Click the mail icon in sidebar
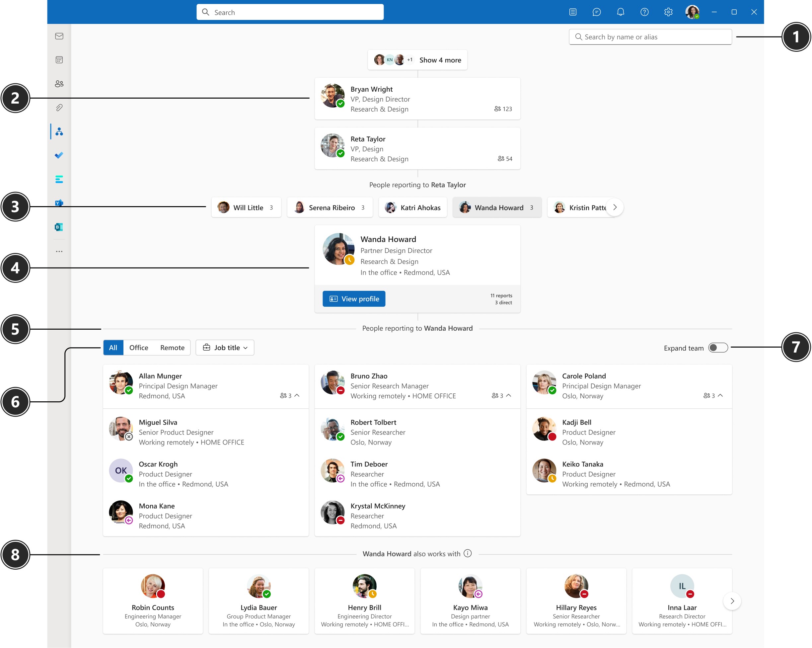 click(59, 36)
